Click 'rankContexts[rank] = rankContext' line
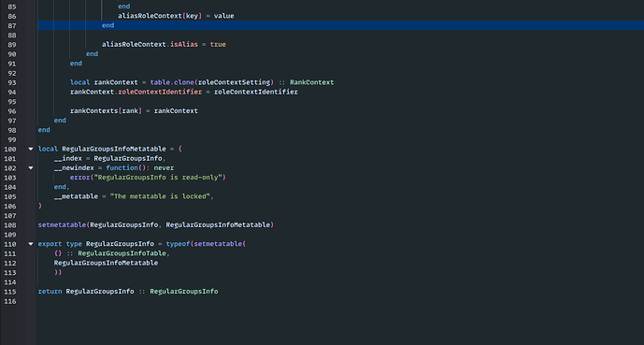 coord(134,111)
